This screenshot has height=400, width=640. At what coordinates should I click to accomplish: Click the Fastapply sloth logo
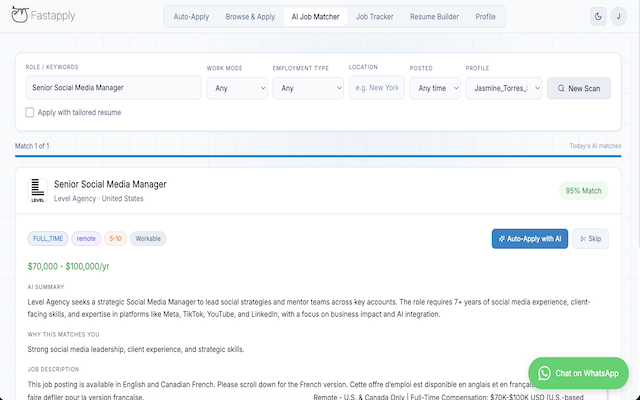(19, 15)
